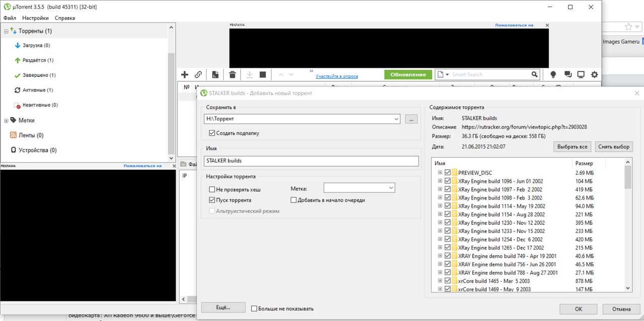Uncheck the PREVIEW_DISC folder checkbox

tap(447, 173)
